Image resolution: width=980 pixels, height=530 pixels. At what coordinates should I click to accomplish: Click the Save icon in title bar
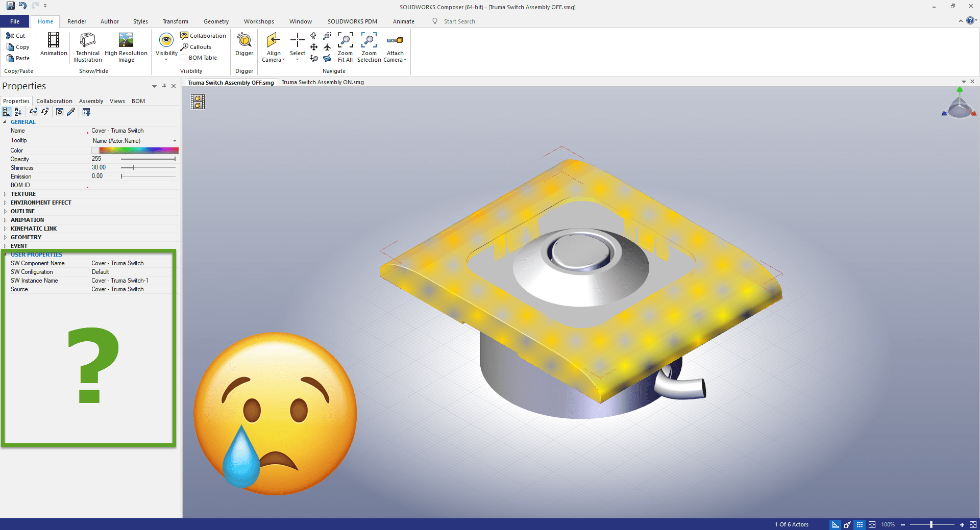coord(10,6)
